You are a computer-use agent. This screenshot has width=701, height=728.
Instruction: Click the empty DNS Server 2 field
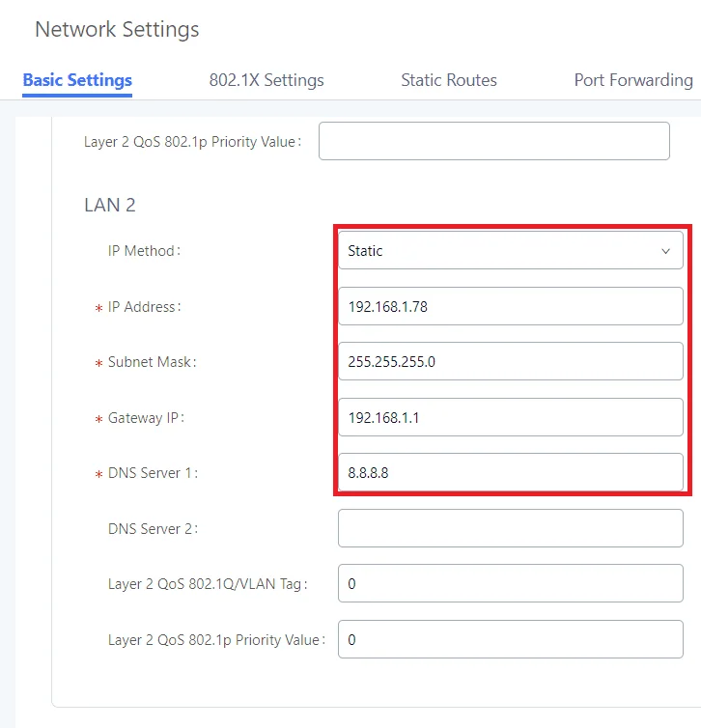511,528
